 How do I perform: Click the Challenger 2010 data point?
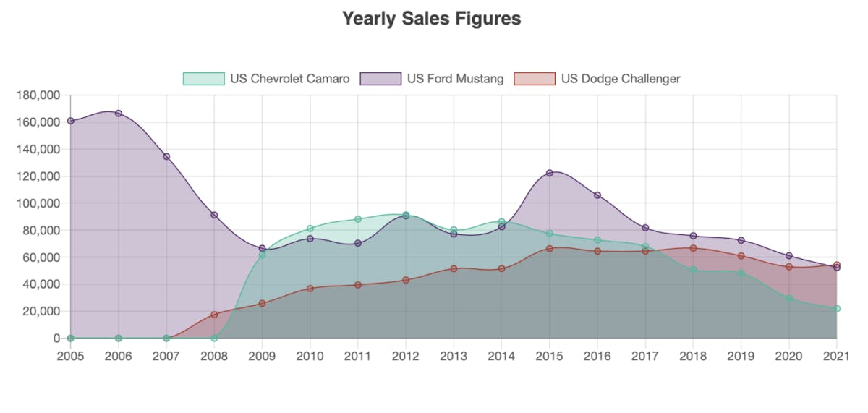(x=310, y=289)
